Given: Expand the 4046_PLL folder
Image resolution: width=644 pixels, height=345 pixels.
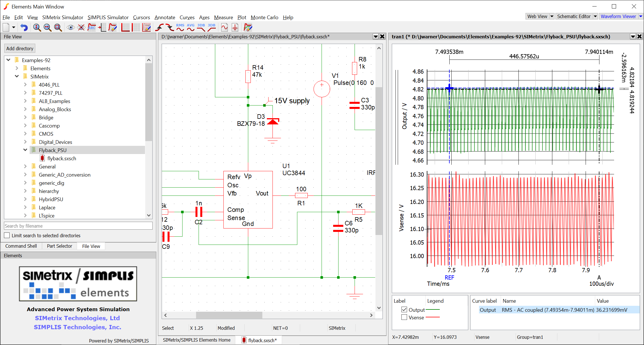Looking at the screenshot, I should click(25, 85).
